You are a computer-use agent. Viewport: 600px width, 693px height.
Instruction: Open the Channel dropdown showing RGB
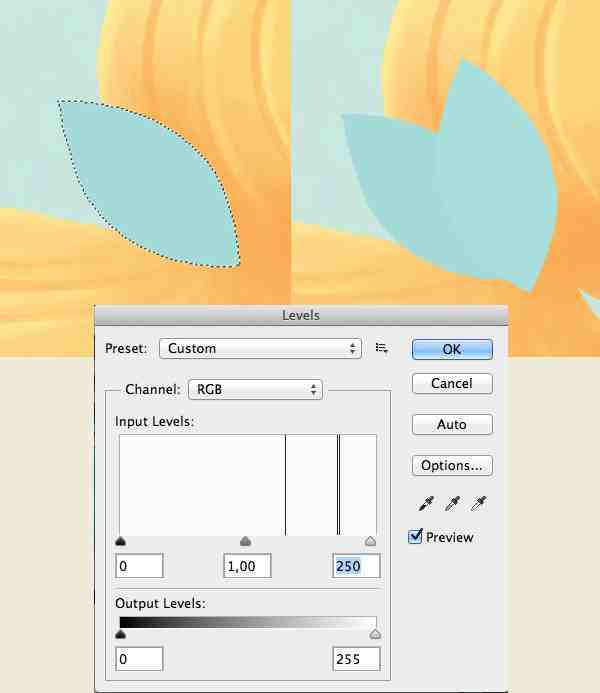tap(255, 389)
